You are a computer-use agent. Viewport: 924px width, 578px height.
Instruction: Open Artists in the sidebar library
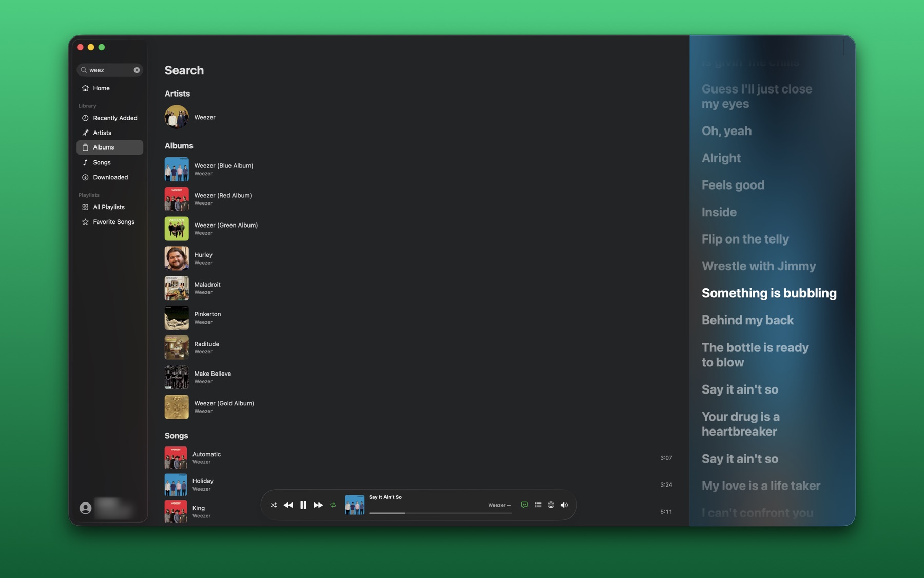[110, 133]
